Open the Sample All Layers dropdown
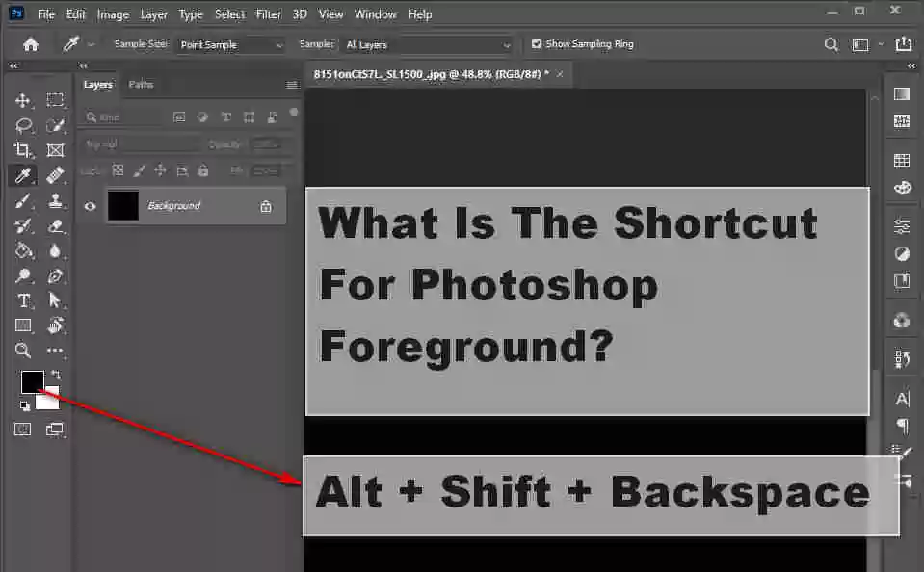Screen dimensions: 924x572 point(428,44)
